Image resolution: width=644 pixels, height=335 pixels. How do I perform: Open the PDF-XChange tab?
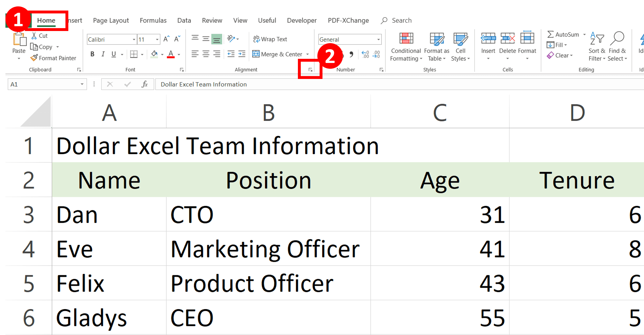coord(348,20)
